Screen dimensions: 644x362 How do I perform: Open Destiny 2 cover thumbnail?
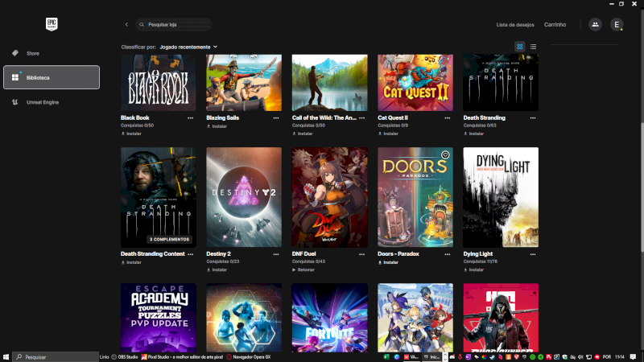(244, 197)
